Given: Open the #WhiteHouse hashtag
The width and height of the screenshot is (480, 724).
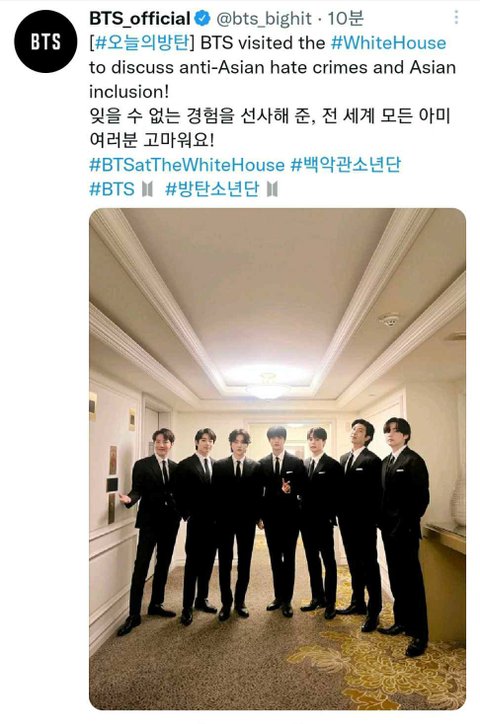Looking at the screenshot, I should (389, 43).
